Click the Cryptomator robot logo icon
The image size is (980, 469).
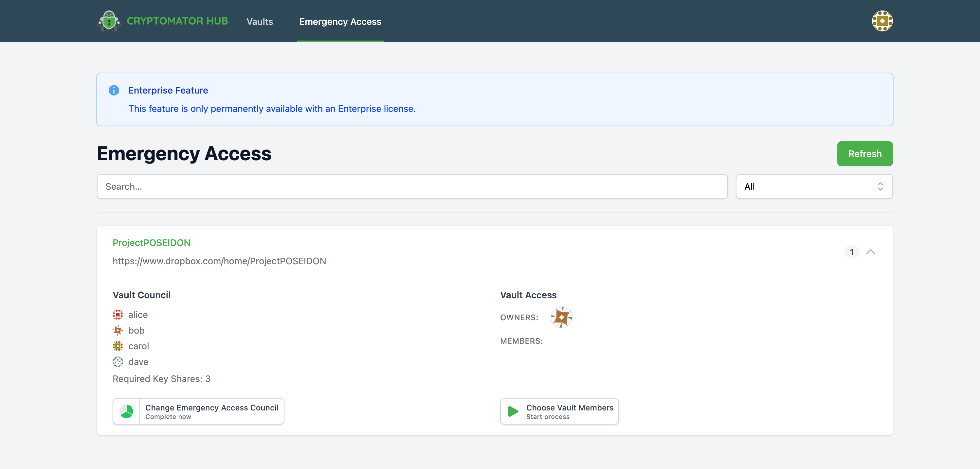[x=109, y=21]
